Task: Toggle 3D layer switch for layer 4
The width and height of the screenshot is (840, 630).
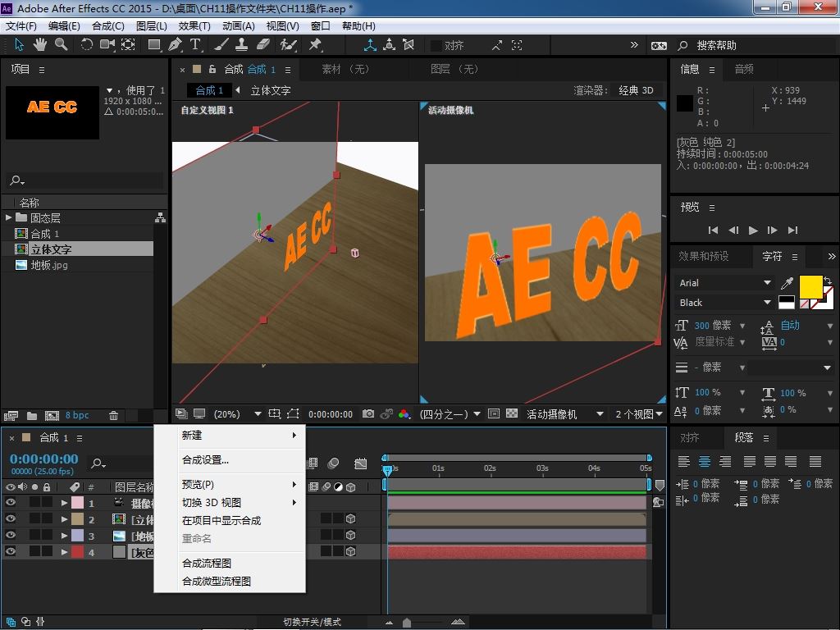Action: pos(351,551)
